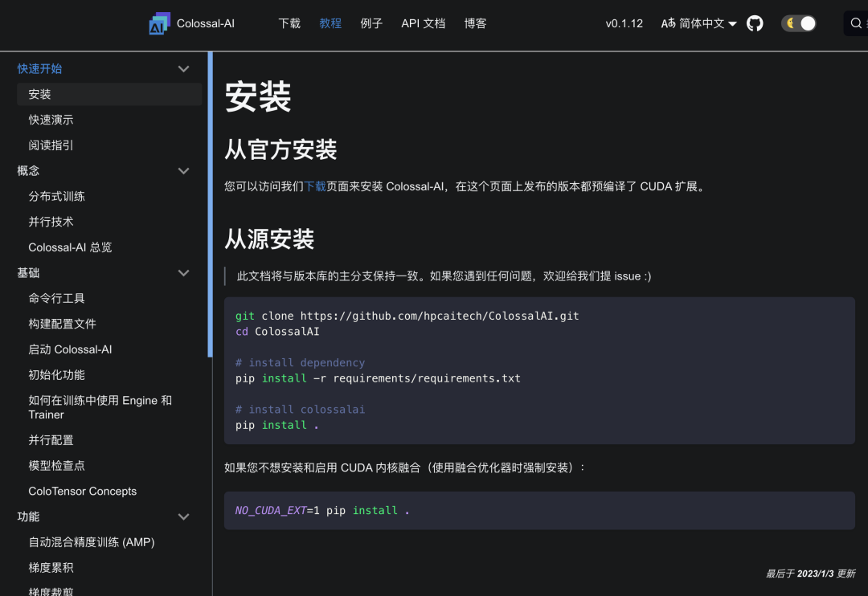Open 启动 Colossal-AI sidebar page
Screen dimensions: 868x596
point(70,349)
